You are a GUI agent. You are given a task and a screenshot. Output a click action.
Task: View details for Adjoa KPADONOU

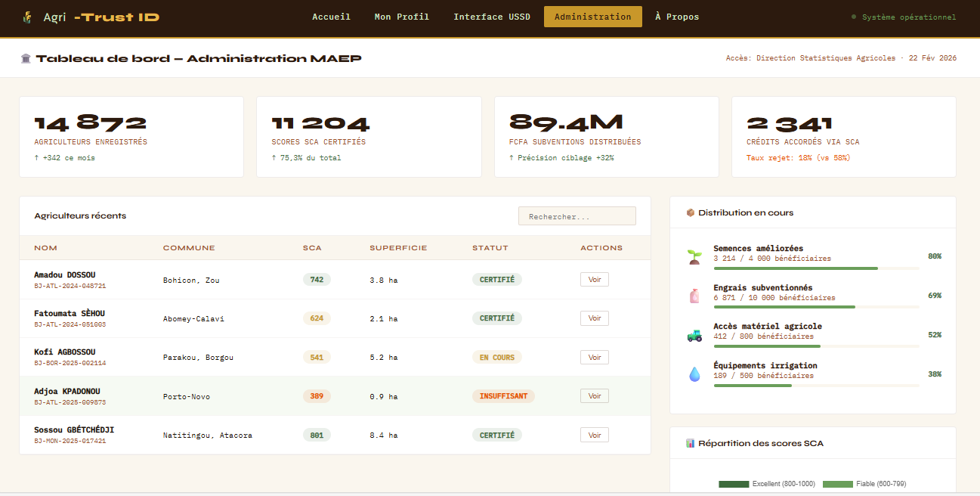(x=595, y=396)
